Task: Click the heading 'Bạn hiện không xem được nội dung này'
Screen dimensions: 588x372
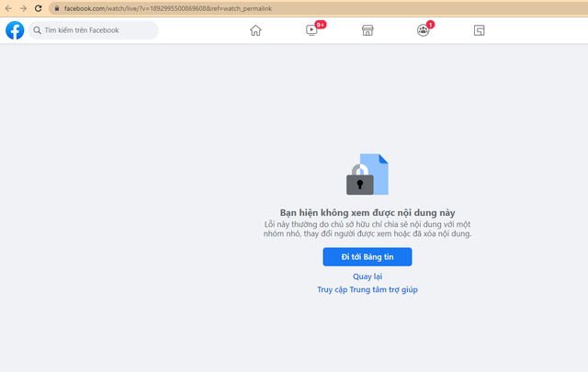Action: 367,212
